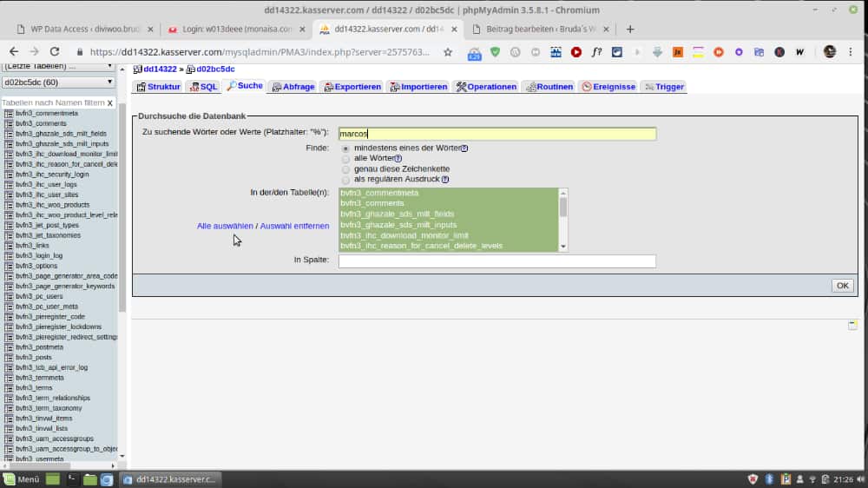Click table icon beside bvfn3_posts
Screen dimensions: 868x488
8,358
